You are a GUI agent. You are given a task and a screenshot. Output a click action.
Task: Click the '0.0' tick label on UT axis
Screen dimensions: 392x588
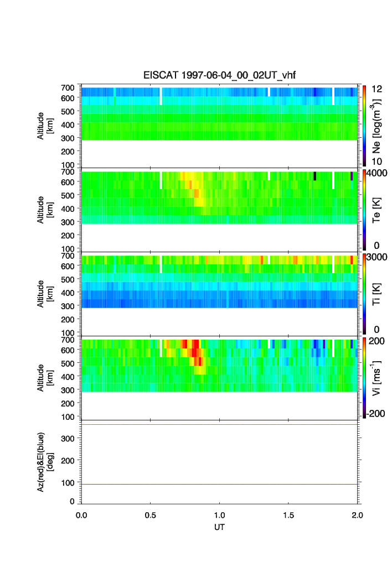(81, 515)
